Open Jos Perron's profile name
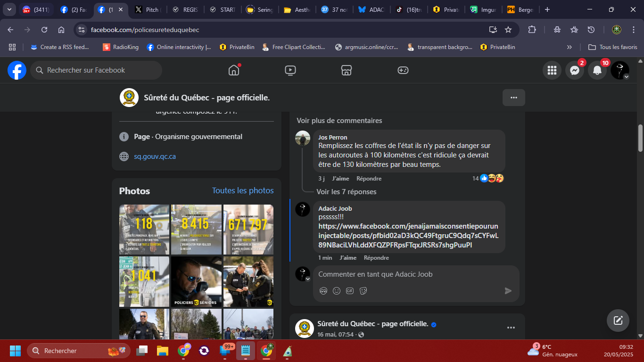 333,138
